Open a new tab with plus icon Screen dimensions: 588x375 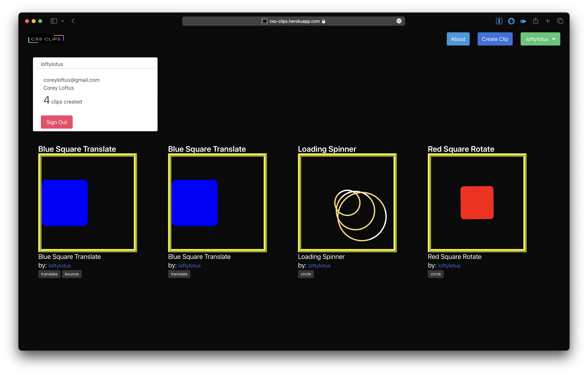(548, 21)
